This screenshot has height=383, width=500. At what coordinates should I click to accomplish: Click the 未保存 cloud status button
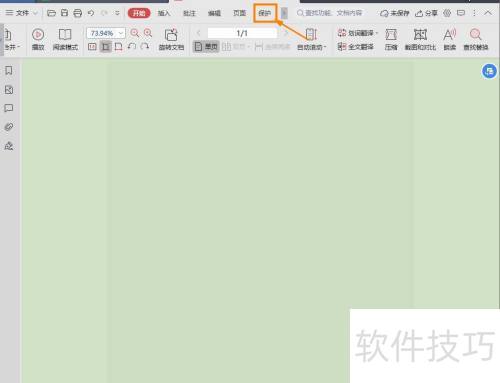[x=395, y=13]
